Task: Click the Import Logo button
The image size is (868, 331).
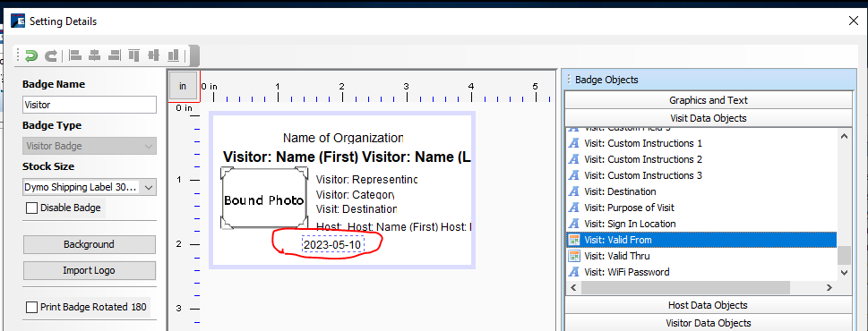Action: 89,271
